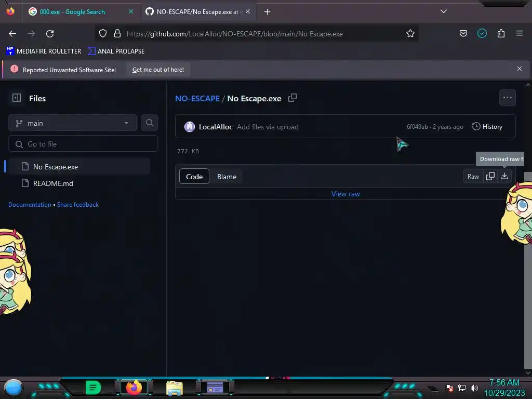Open File Explorer on taskbar
Image resolution: width=532 pixels, height=399 pixels.
coord(175,388)
